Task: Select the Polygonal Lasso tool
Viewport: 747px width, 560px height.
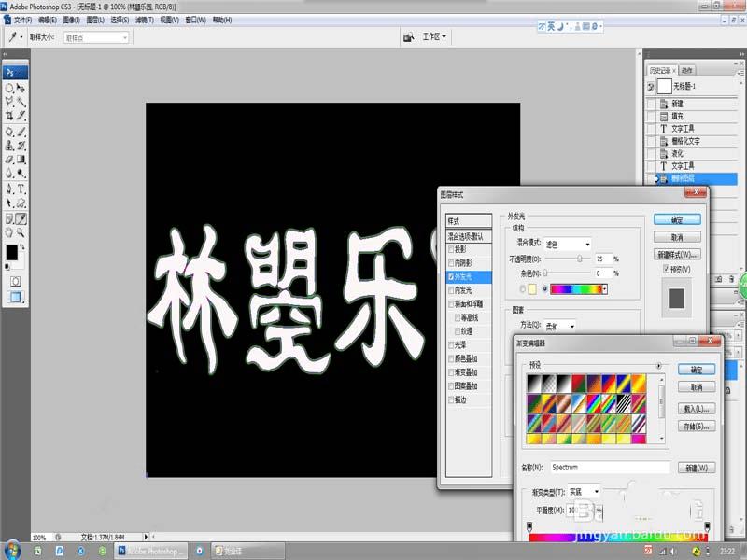Action: pos(9,102)
